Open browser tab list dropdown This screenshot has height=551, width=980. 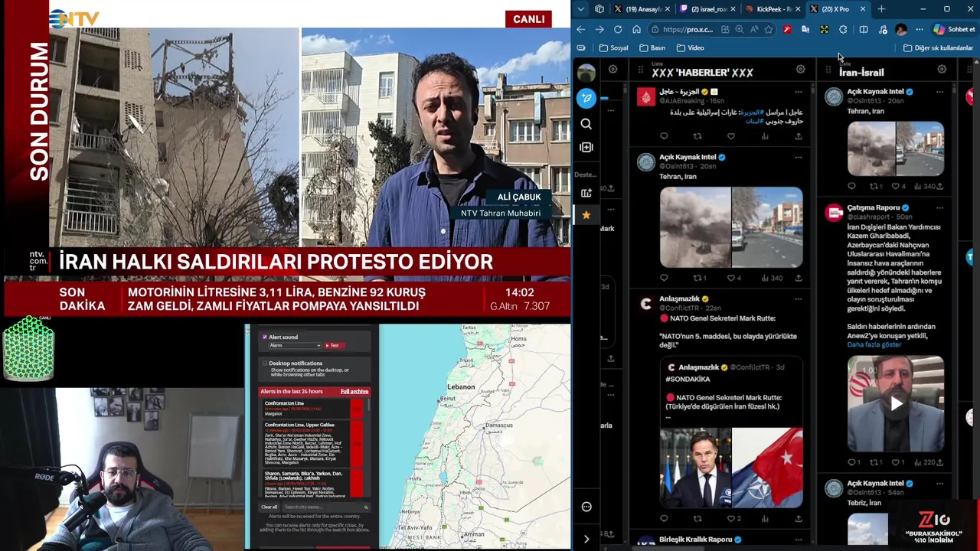580,9
